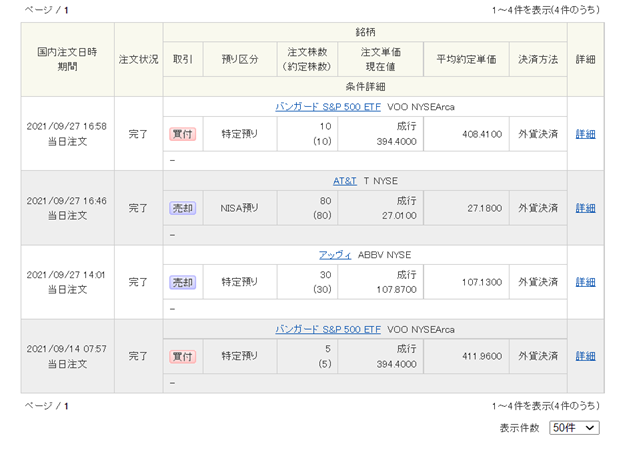Click top 1〜4件を表示 count text
The image size is (631, 454).
(545, 10)
